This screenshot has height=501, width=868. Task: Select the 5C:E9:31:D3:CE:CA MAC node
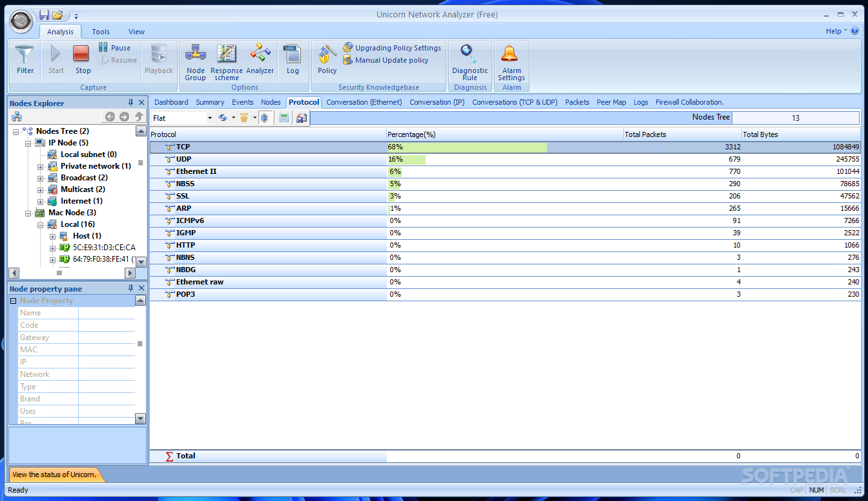coord(104,248)
